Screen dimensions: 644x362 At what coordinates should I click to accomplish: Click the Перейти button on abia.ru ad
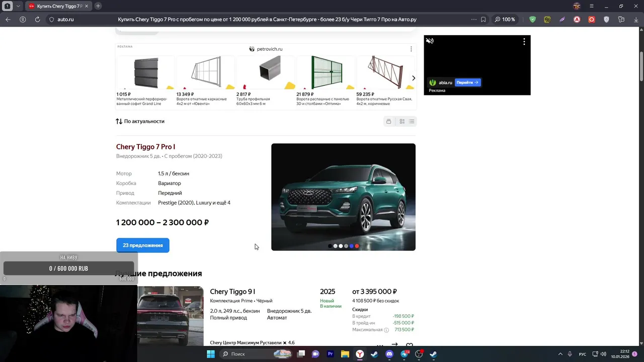pos(468,82)
